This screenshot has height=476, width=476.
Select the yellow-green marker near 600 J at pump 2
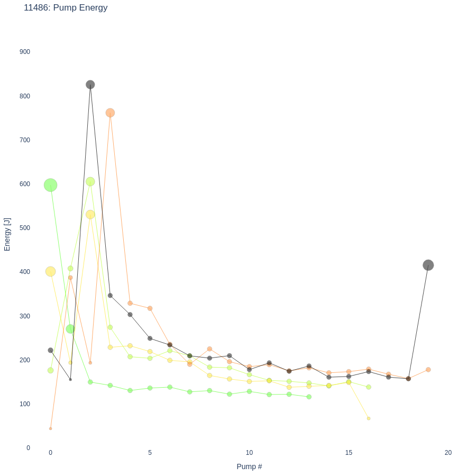pos(90,181)
